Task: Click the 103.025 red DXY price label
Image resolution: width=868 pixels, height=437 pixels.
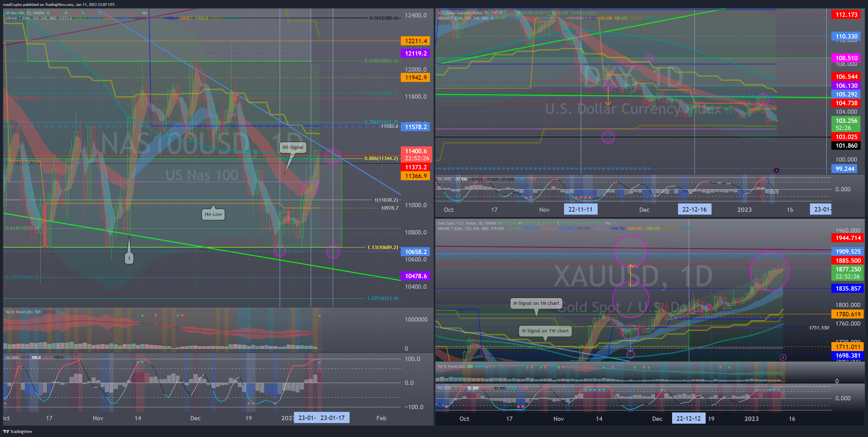Action: (x=846, y=137)
